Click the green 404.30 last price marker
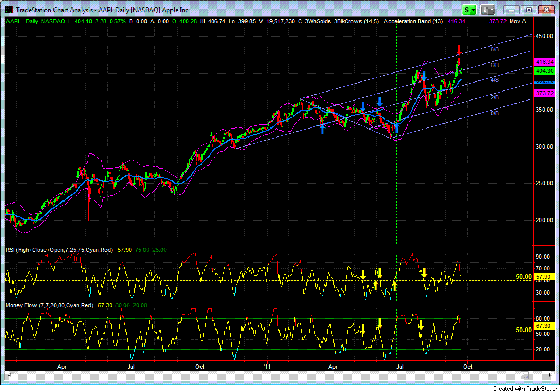560x392 pixels. coord(544,71)
